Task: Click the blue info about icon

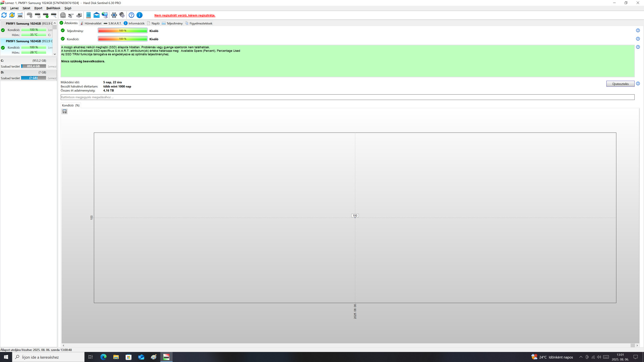Action: coord(139,15)
